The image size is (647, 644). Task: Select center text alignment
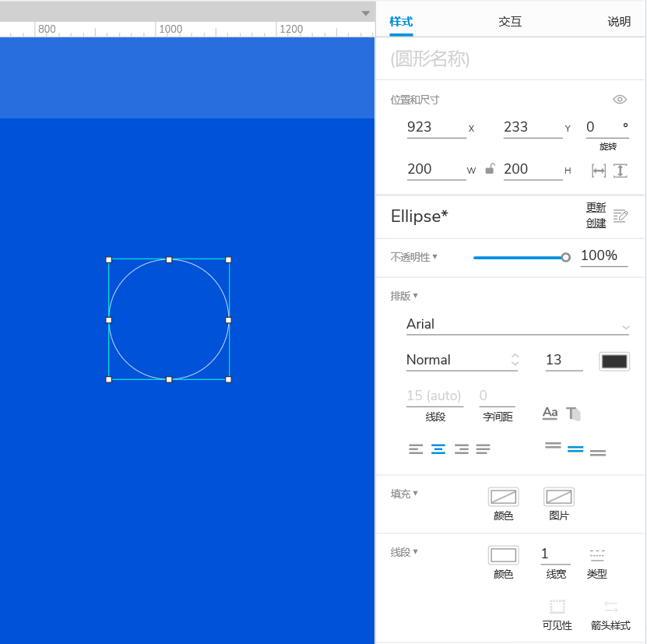point(438,449)
